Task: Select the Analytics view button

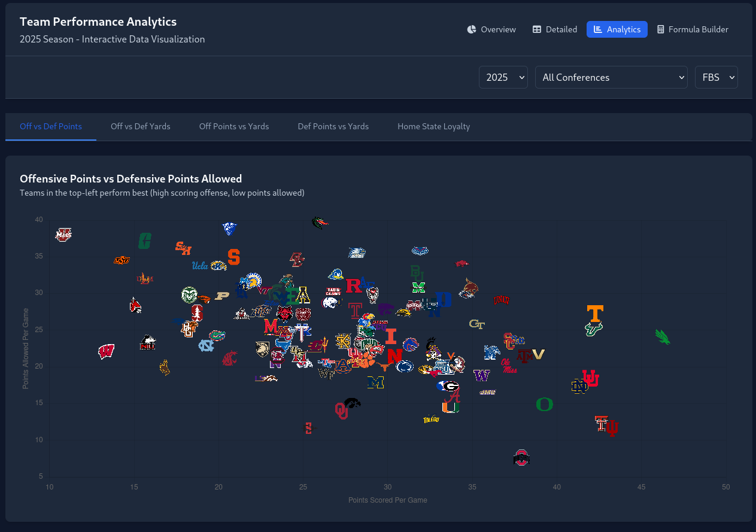Action: point(617,29)
